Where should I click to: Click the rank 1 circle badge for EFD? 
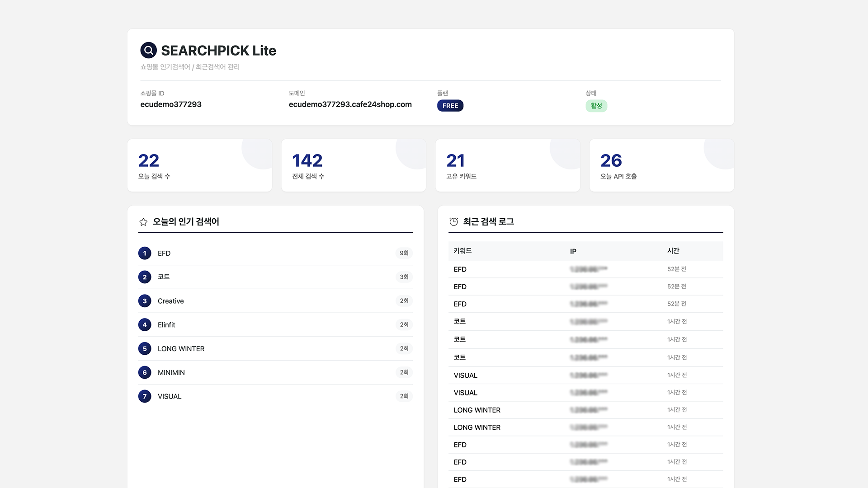click(145, 253)
